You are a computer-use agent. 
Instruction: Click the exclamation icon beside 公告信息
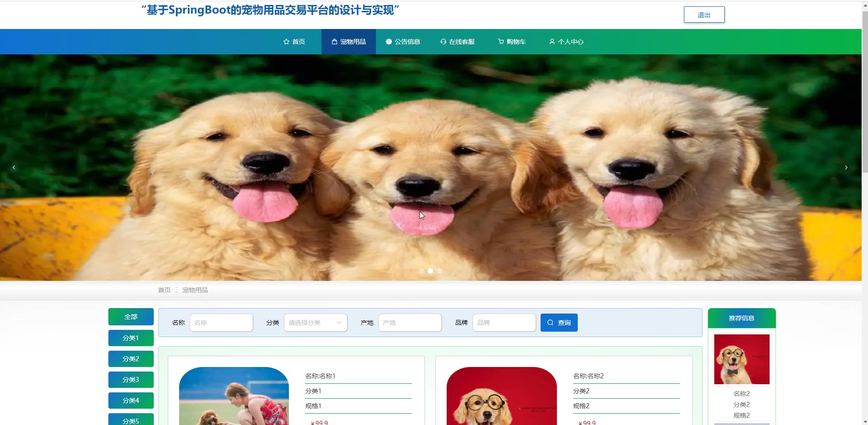pyautogui.click(x=389, y=42)
